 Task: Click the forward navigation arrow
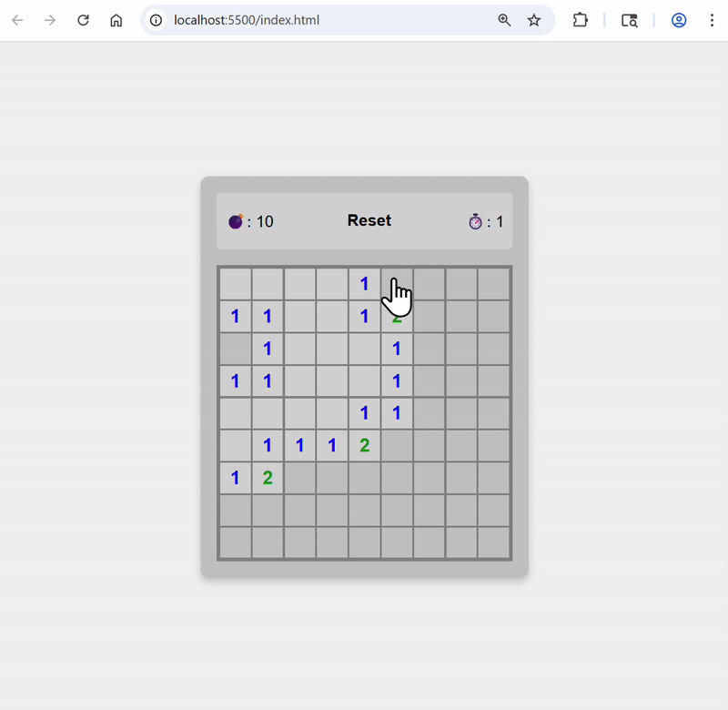50,20
